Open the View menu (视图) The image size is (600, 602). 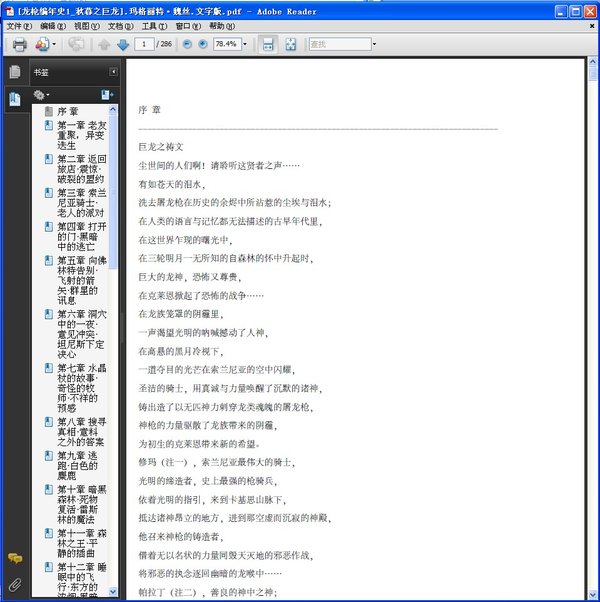click(87, 26)
